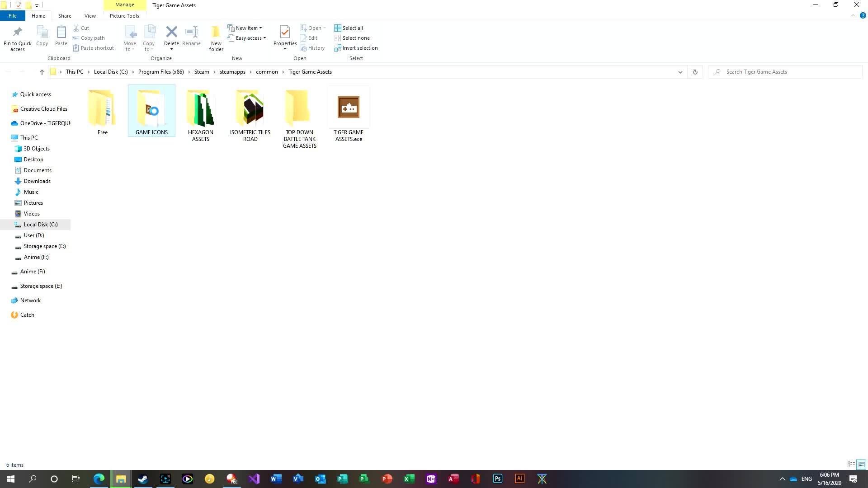Switch to details view toggle
This screenshot has height=488, width=868.
tap(851, 465)
